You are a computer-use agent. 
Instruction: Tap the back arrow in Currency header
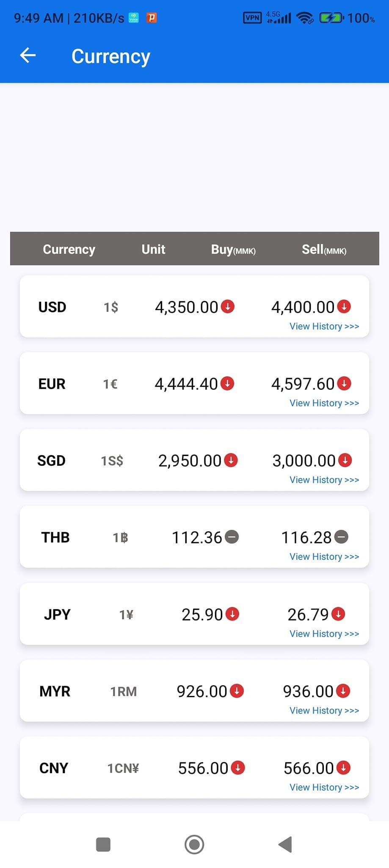tap(28, 56)
